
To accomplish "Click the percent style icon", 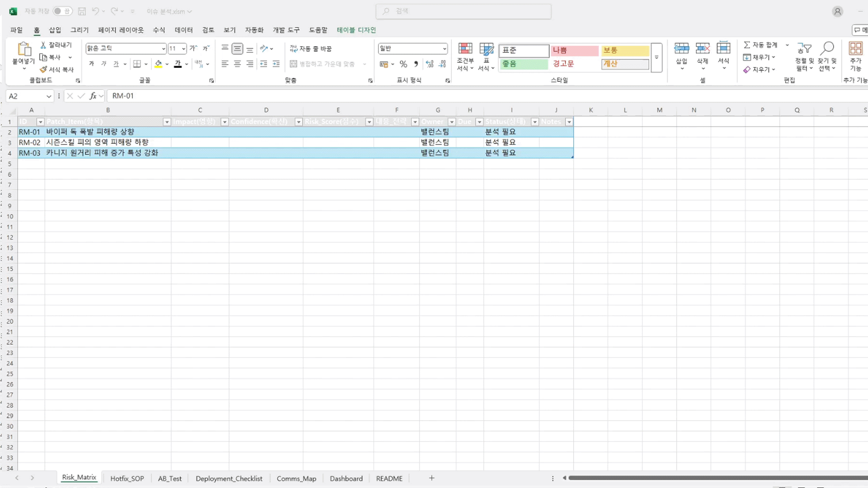I will coord(403,64).
